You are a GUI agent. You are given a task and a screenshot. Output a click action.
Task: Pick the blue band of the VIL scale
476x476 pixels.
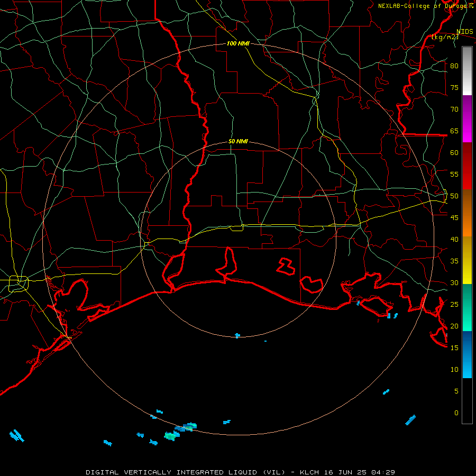[467, 354]
